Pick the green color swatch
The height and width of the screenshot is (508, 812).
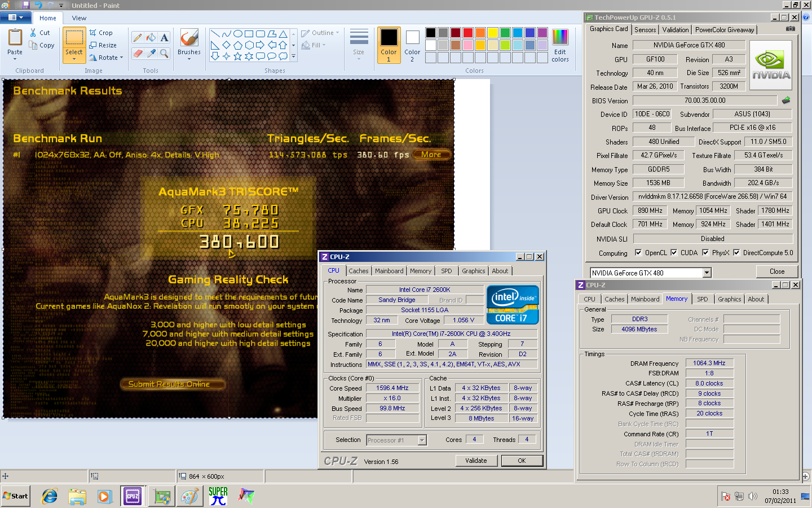pyautogui.click(x=505, y=33)
